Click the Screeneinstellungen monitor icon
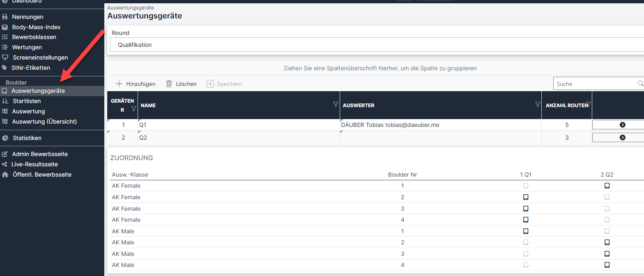The width and height of the screenshot is (644, 276). pos(5,57)
